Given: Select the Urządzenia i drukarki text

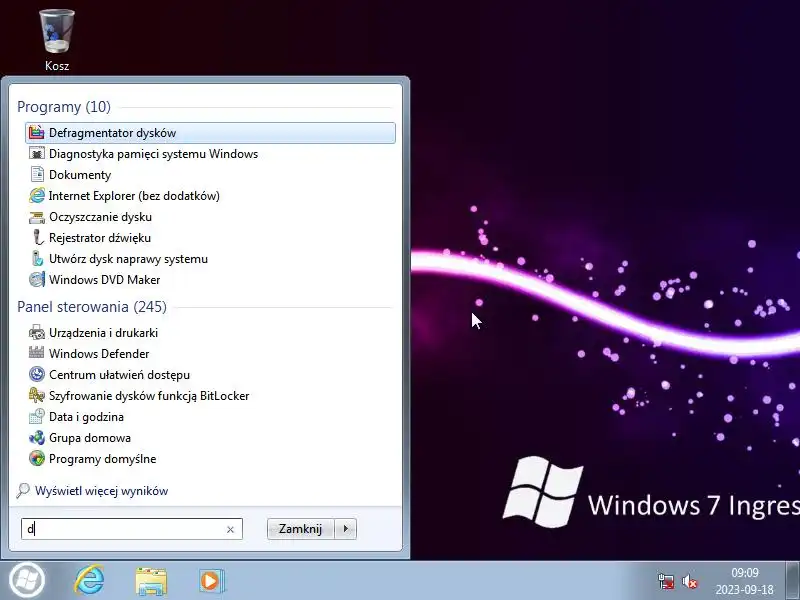Looking at the screenshot, I should [104, 333].
